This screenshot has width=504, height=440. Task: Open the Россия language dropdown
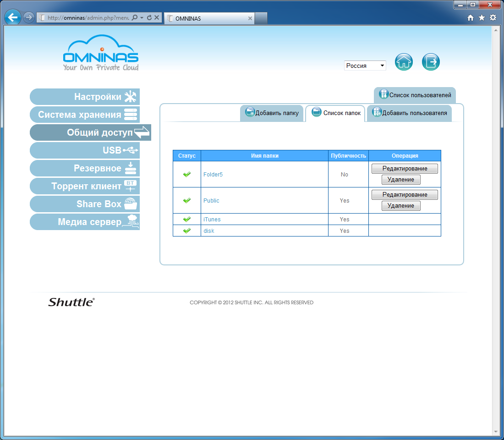(365, 66)
